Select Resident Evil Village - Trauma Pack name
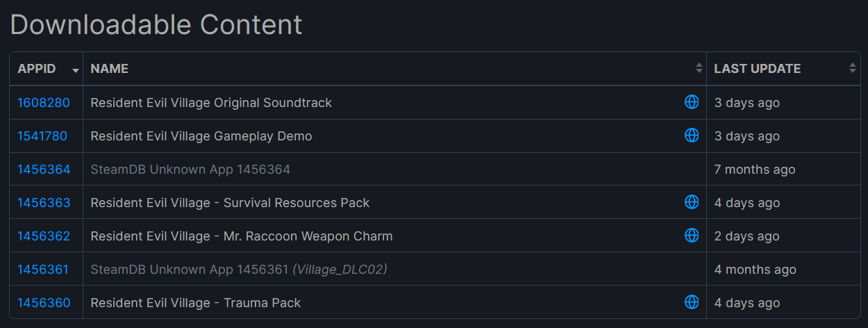Screen dimensions: 868x328 click(x=196, y=303)
